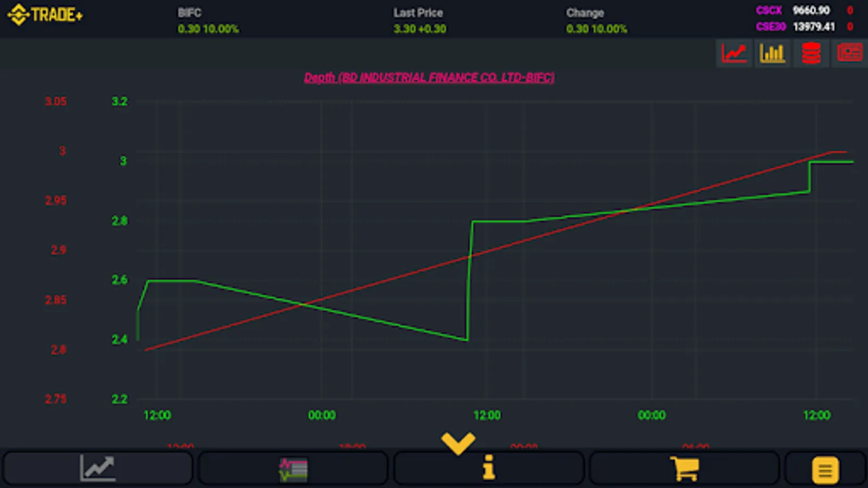Viewport: 868px width, 488px height.
Task: Open the line chart view icon
Action: 734,53
